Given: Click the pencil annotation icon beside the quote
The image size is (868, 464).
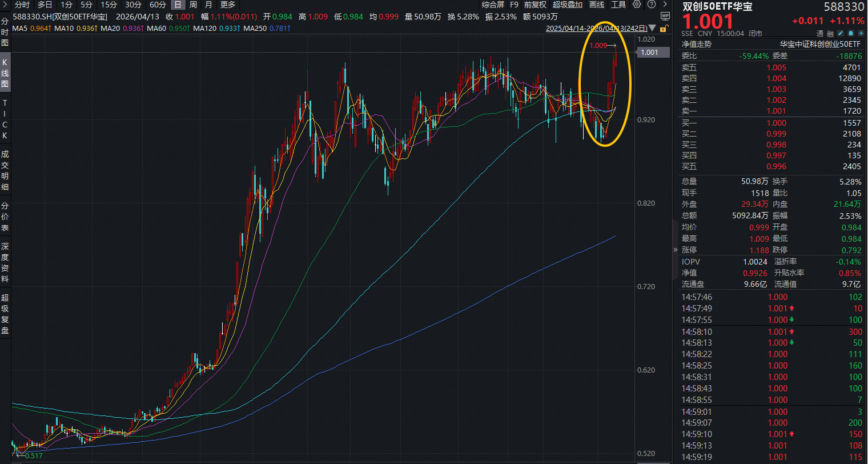Looking at the screenshot, I should point(841,33).
